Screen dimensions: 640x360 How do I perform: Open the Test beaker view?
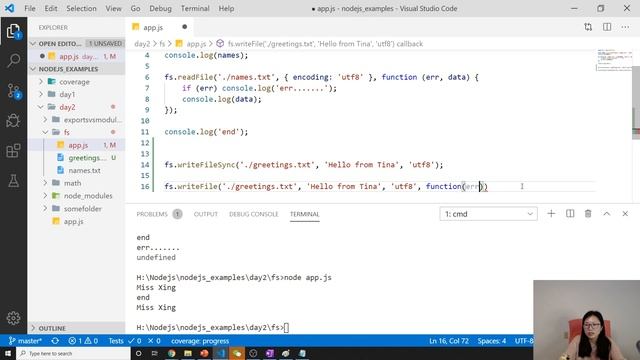[x=13, y=181]
